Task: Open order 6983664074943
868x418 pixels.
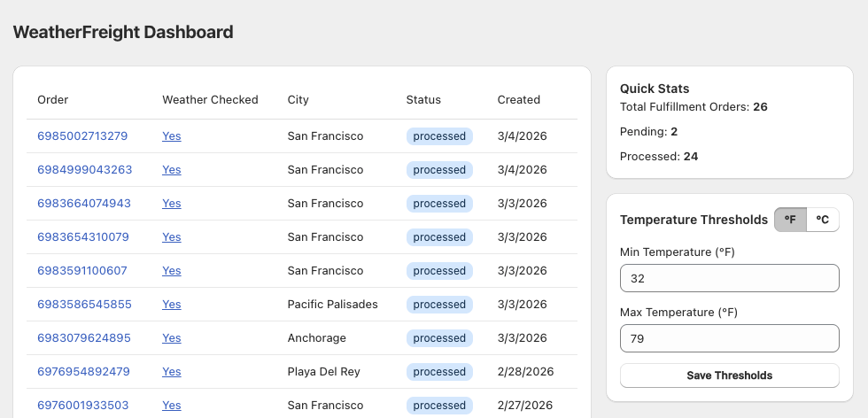Action: pos(84,203)
